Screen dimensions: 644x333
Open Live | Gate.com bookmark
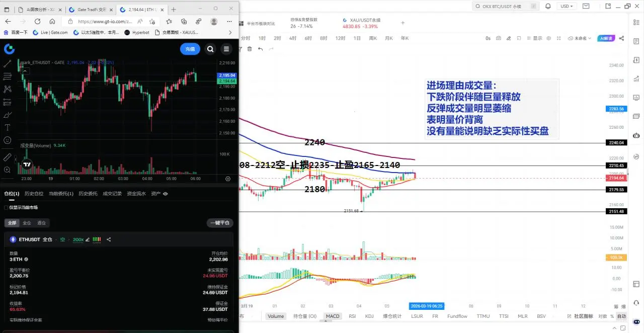pos(51,32)
